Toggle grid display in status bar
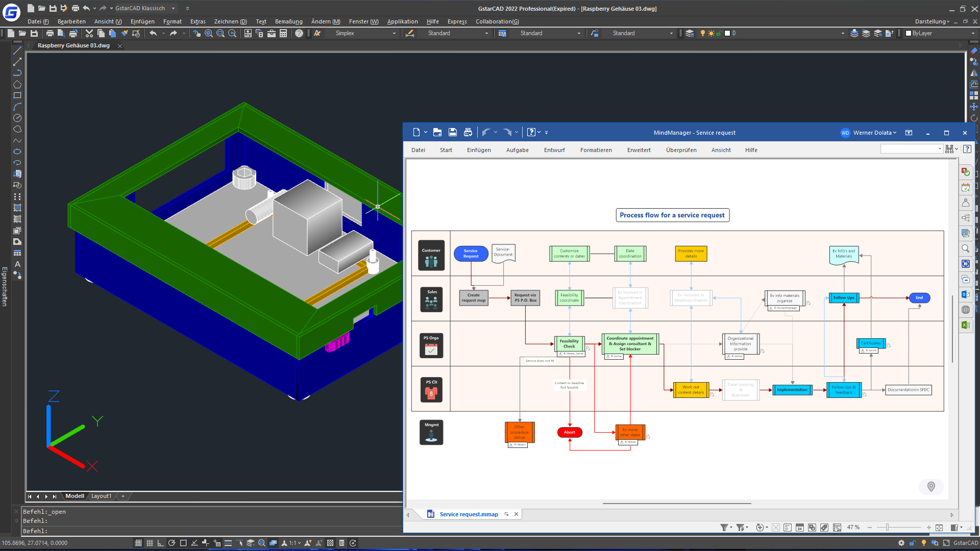The image size is (980, 551). (x=150, y=543)
